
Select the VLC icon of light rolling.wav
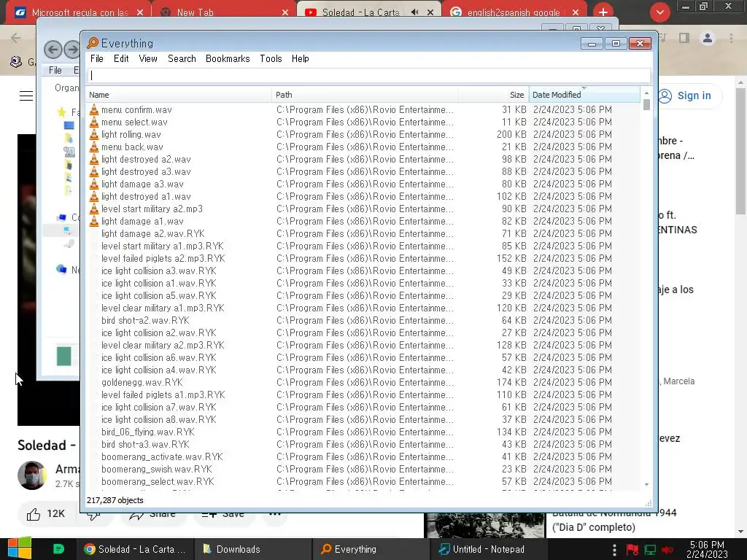(94, 134)
